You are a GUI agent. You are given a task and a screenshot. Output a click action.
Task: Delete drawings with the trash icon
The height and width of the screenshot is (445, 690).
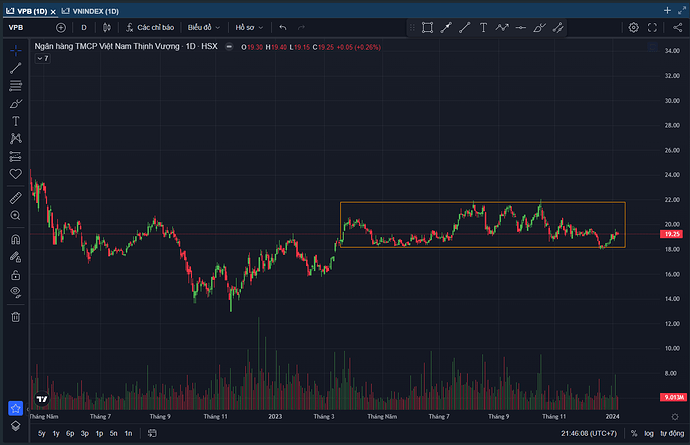pyautogui.click(x=15, y=316)
